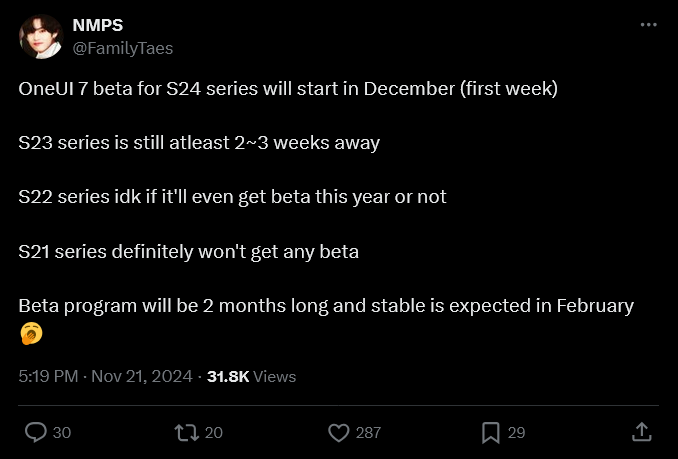Click the bookmark count of 29
The image size is (678, 459).
[x=516, y=433]
